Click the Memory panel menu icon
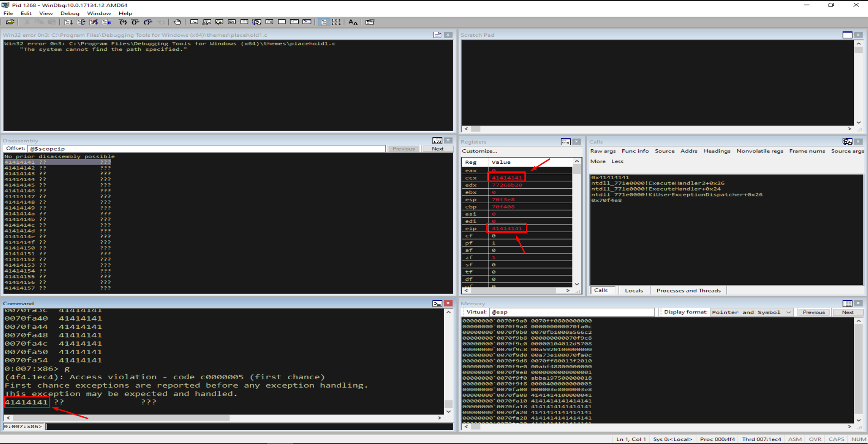Viewport: 868px width, 444px height. (847, 303)
